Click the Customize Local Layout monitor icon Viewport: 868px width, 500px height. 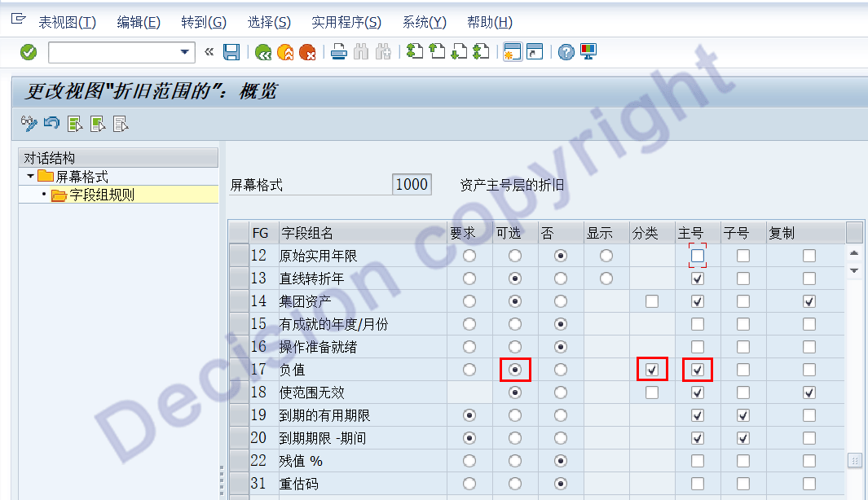(588, 52)
